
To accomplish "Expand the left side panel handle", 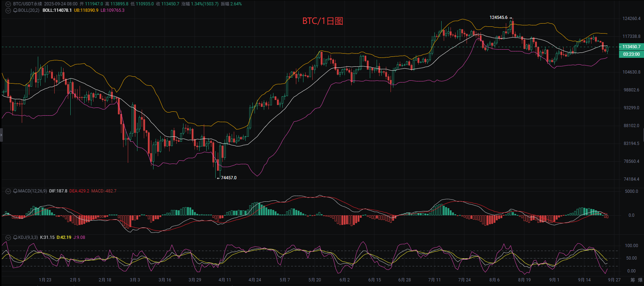I will click(x=1, y=135).
